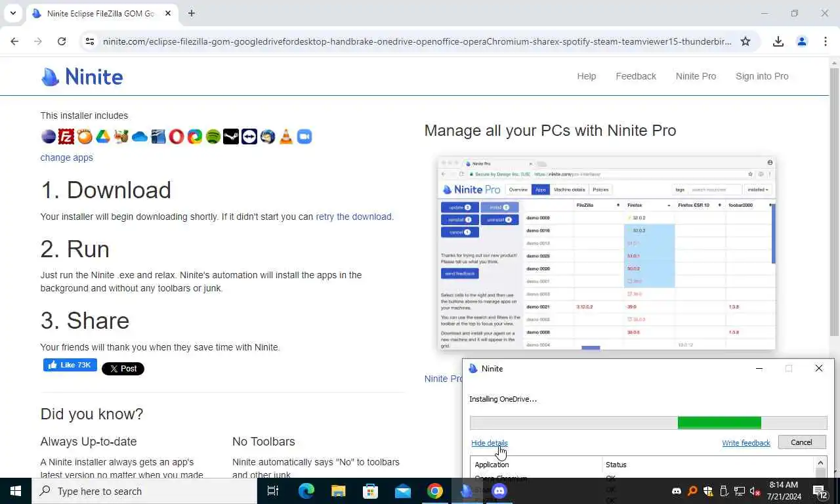Screen dimensions: 840x504
Task: Open Microsoft Store from taskbar
Action: [371, 491]
